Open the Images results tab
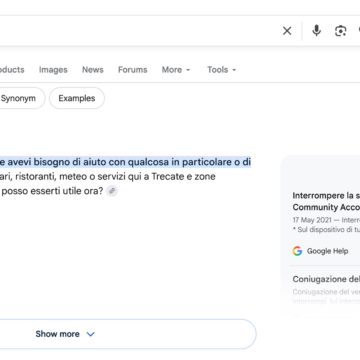The width and height of the screenshot is (360, 360). pyautogui.click(x=53, y=70)
